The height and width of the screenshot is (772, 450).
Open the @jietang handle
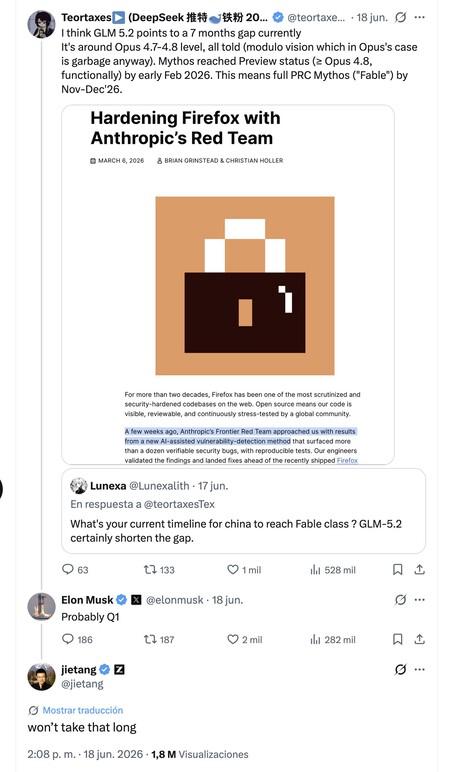(x=82, y=684)
